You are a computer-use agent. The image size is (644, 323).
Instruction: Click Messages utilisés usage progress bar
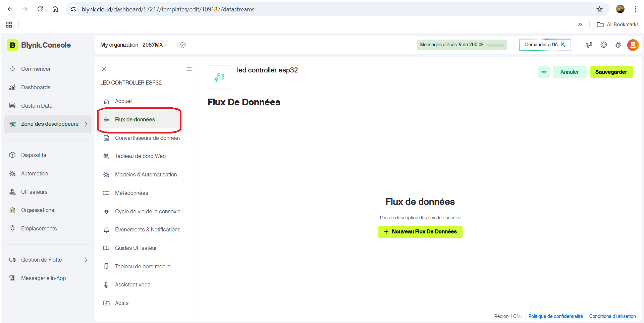tap(495, 45)
